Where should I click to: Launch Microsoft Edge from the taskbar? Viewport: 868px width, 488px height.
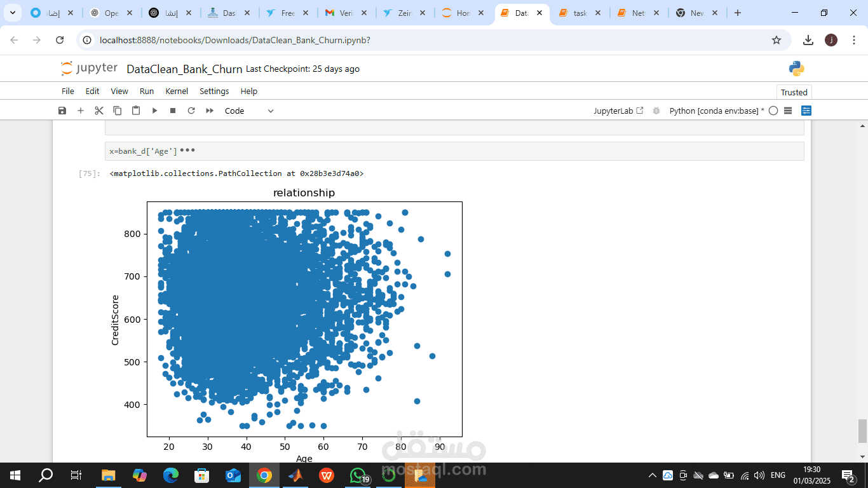tap(171, 475)
